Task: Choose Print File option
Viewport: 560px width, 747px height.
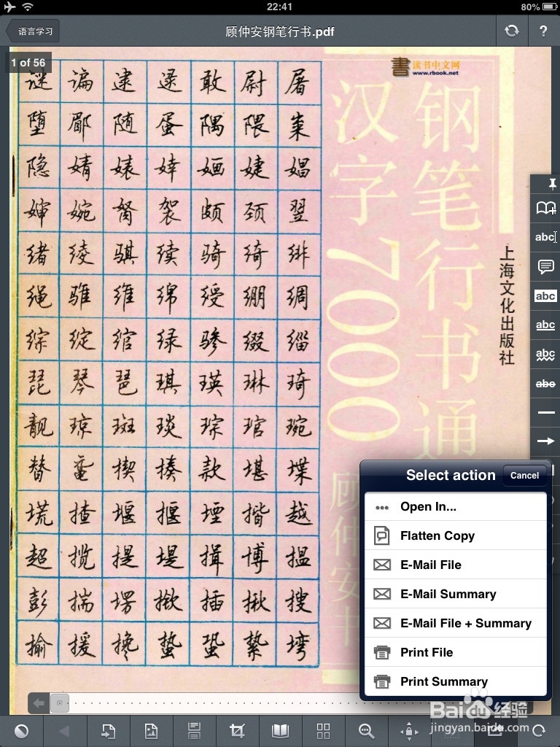Action: click(x=455, y=652)
